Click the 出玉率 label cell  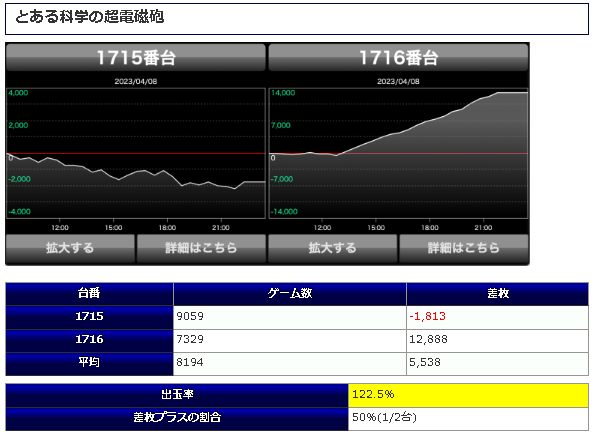(177, 395)
